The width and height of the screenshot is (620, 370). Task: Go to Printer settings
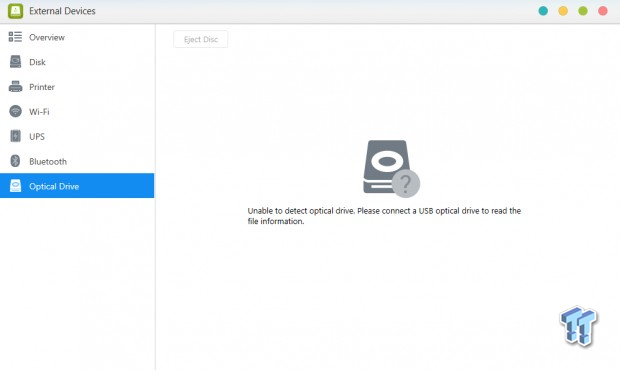(77, 87)
